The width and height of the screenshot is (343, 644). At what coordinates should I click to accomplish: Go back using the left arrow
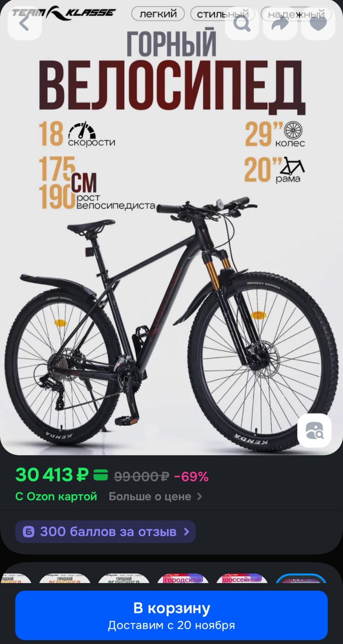click(25, 23)
